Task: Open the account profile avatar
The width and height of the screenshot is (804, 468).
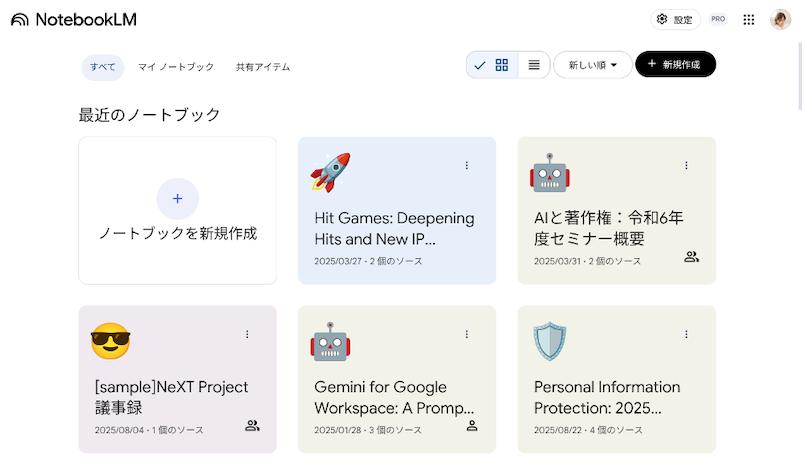Action: (x=780, y=19)
